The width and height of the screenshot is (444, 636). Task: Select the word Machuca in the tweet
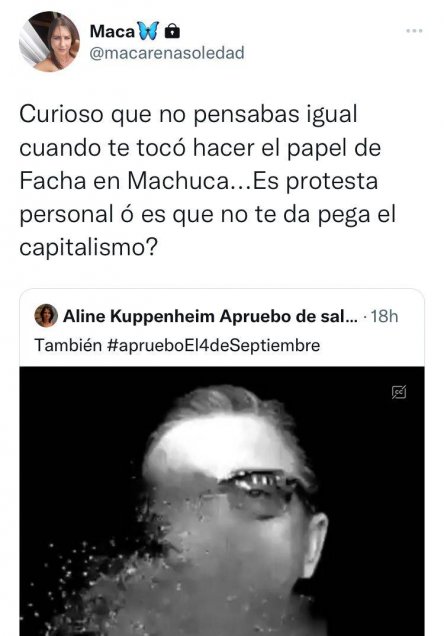(178, 180)
